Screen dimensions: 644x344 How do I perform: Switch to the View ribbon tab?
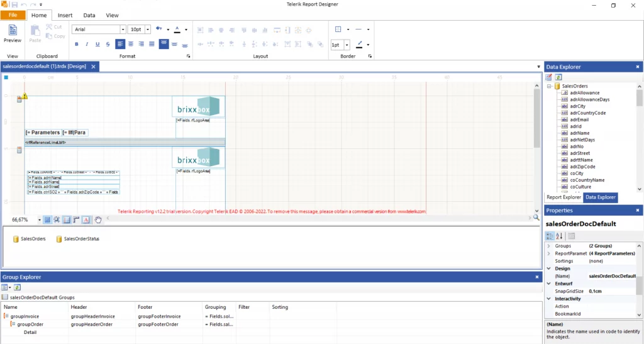click(112, 15)
